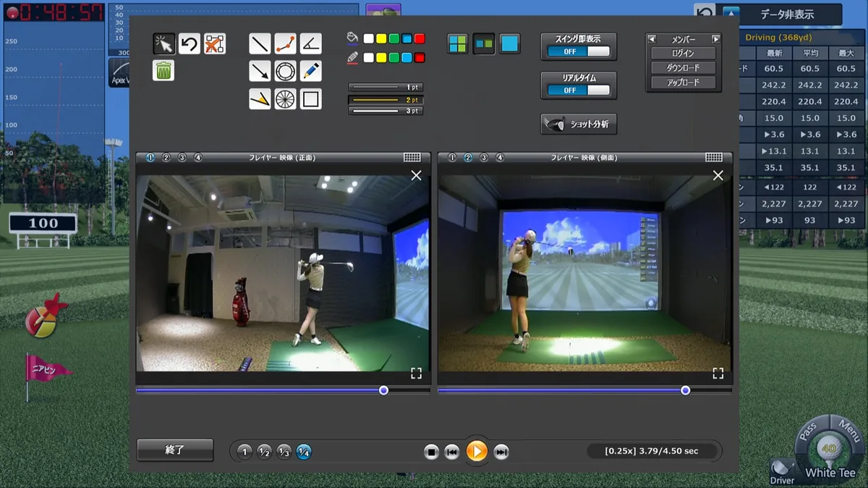Close the side view video panel
Screen dimensions: 868x488
[x=718, y=175]
